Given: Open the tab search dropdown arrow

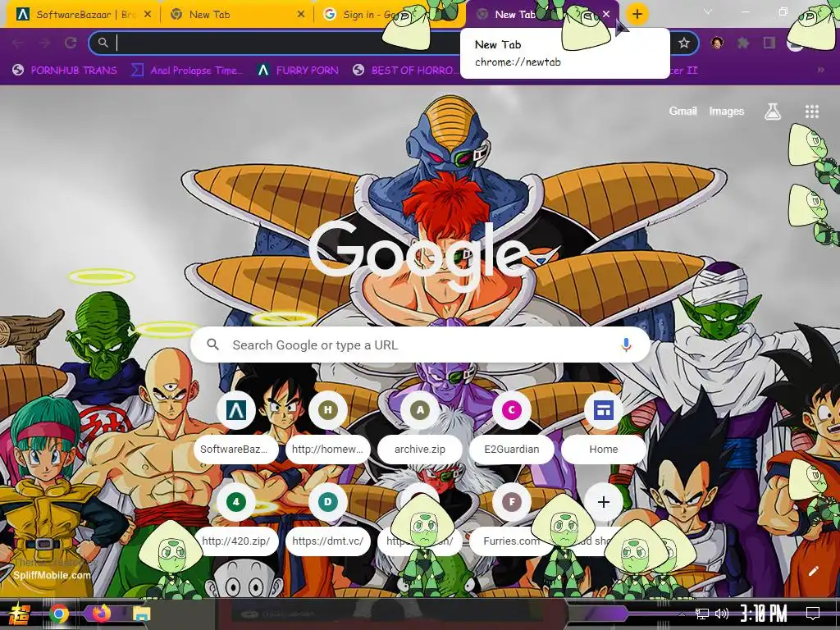Looking at the screenshot, I should 708,11.
